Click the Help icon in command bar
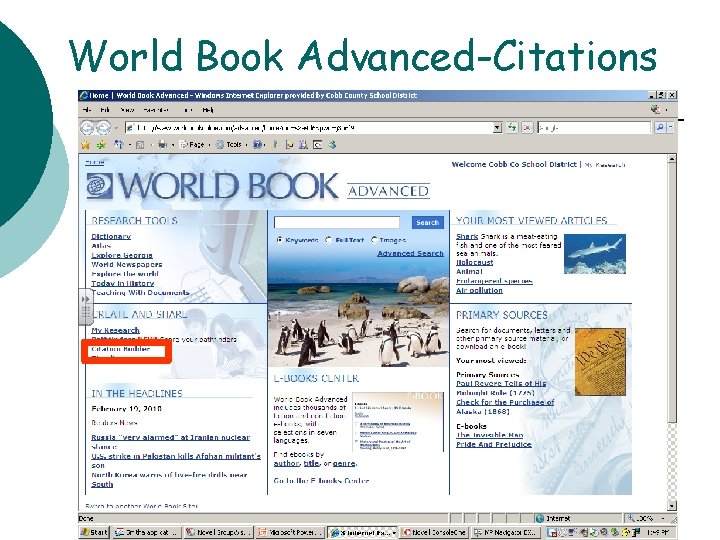Screen dimensions: 720x540 [x=258, y=145]
